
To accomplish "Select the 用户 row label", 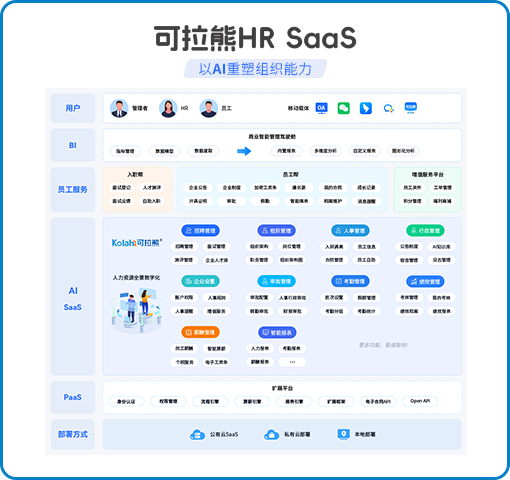I will coord(73,108).
